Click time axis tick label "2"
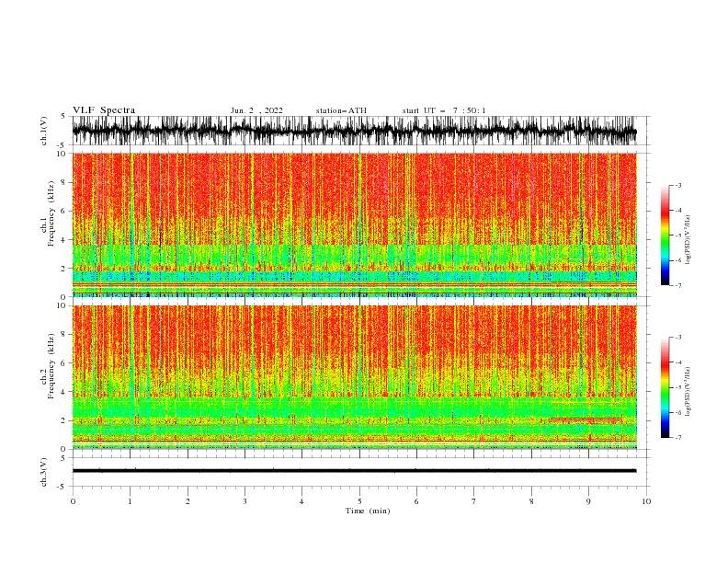The width and height of the screenshot is (728, 563). 188,501
